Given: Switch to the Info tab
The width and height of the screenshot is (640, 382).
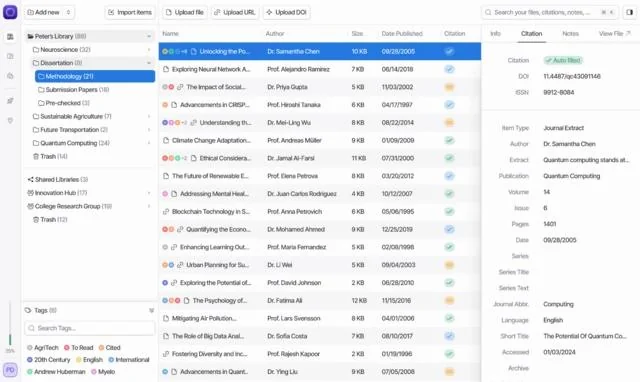Looking at the screenshot, I should (495, 33).
